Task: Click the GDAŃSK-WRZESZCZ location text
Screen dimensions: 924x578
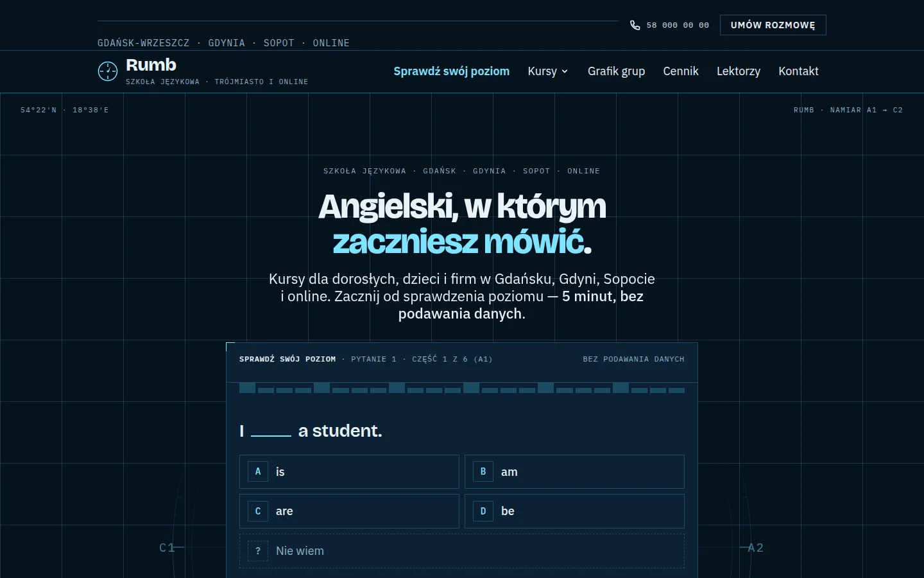Action: click(144, 43)
